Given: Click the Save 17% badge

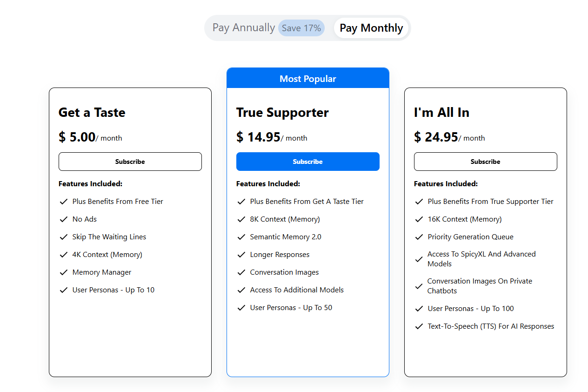Looking at the screenshot, I should pos(301,28).
